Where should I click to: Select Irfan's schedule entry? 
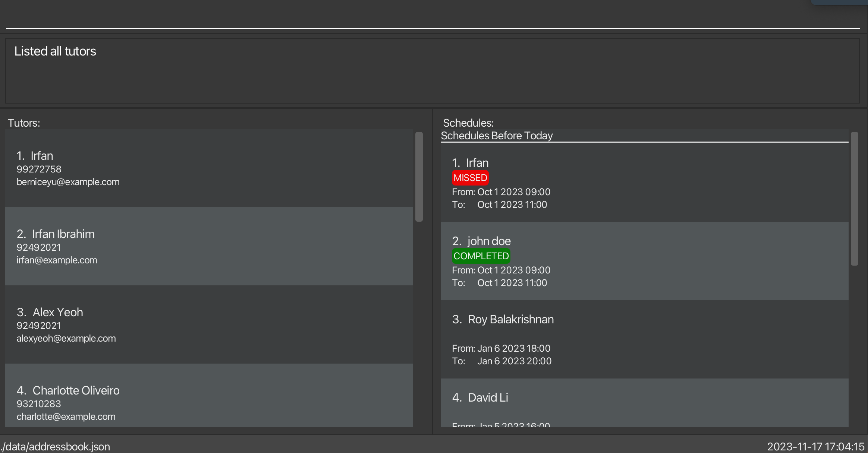pyautogui.click(x=644, y=183)
